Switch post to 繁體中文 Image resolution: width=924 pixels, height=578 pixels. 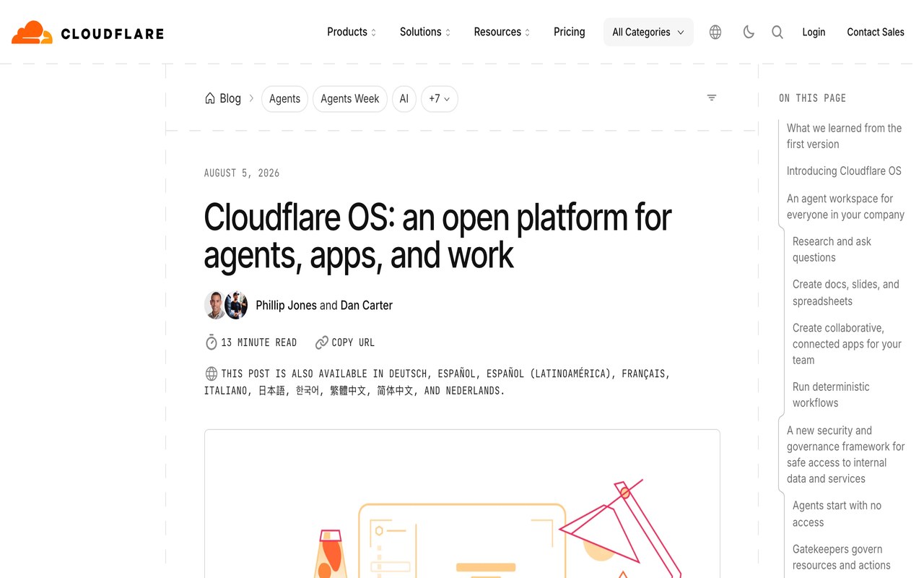pyautogui.click(x=348, y=390)
